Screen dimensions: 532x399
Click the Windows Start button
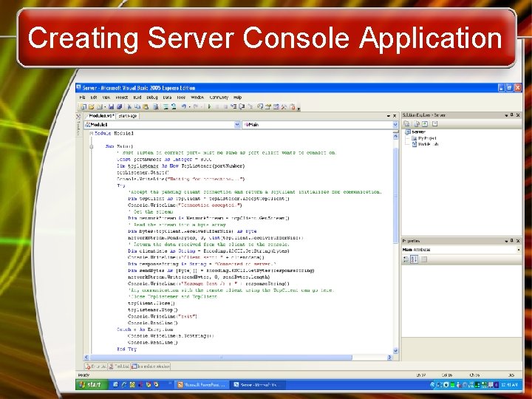click(x=91, y=385)
